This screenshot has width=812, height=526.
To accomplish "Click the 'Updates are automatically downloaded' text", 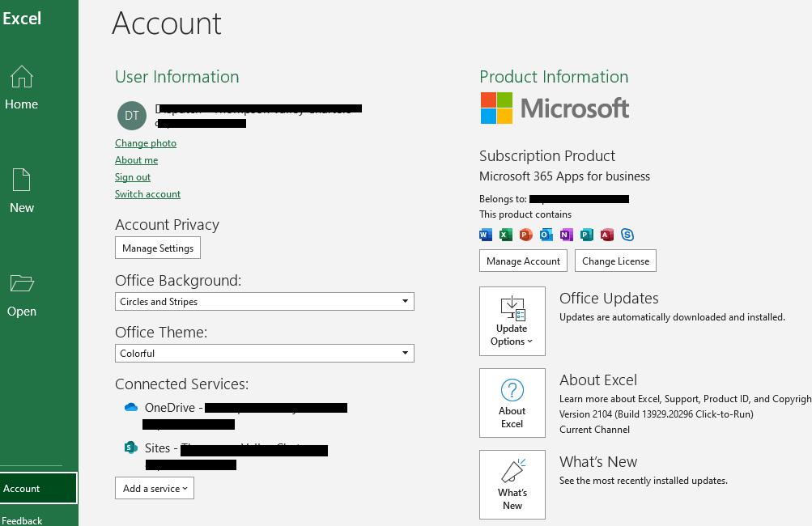I will coord(672,317).
